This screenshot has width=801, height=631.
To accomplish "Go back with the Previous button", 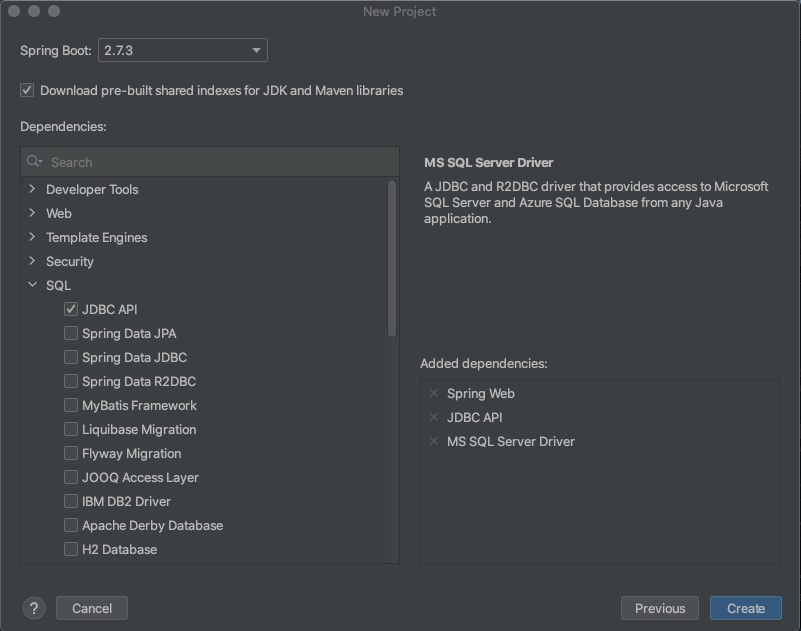I will (659, 608).
